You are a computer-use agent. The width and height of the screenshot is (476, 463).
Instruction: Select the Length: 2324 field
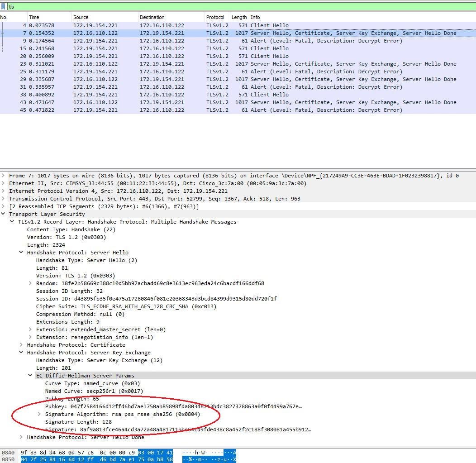(x=46, y=245)
